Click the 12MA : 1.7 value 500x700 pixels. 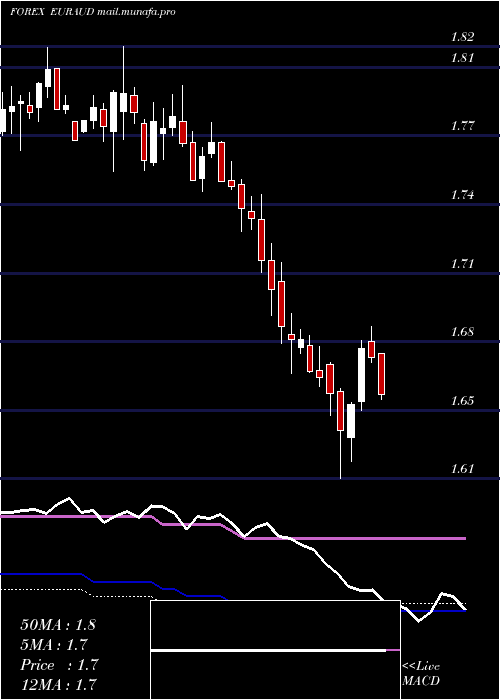[x=58, y=684]
